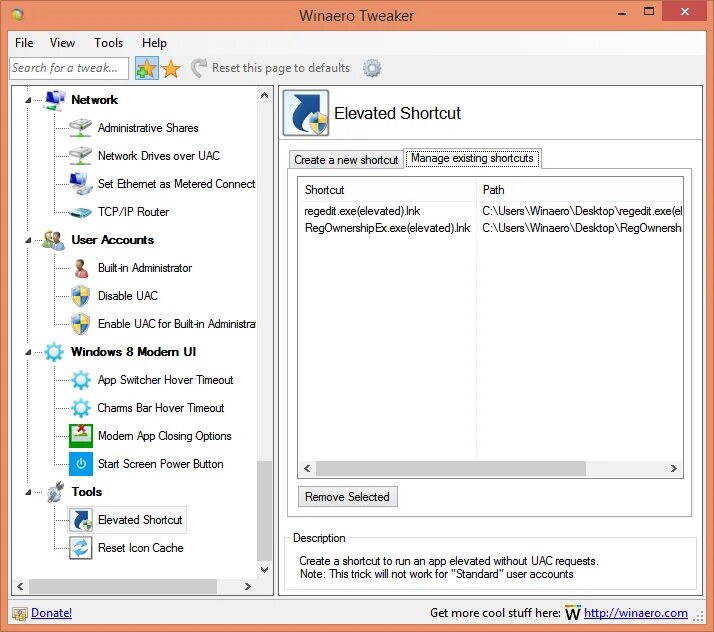Click Reset this page to defaults
The width and height of the screenshot is (714, 632).
point(281,68)
